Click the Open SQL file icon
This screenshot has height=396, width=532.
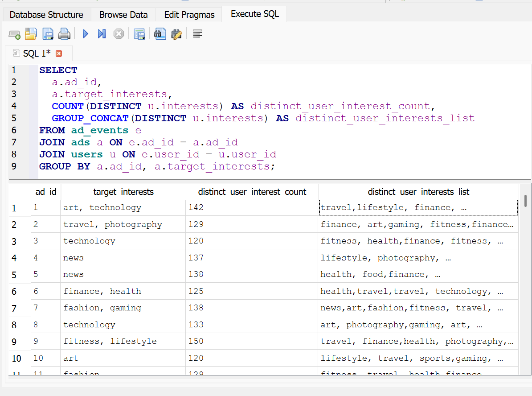click(30, 34)
